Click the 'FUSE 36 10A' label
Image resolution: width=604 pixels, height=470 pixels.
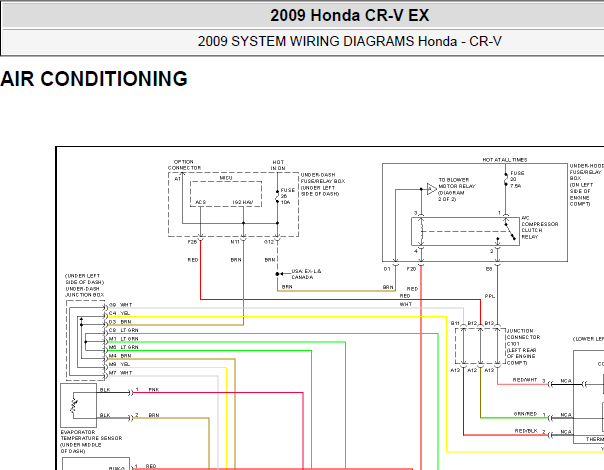(x=287, y=196)
